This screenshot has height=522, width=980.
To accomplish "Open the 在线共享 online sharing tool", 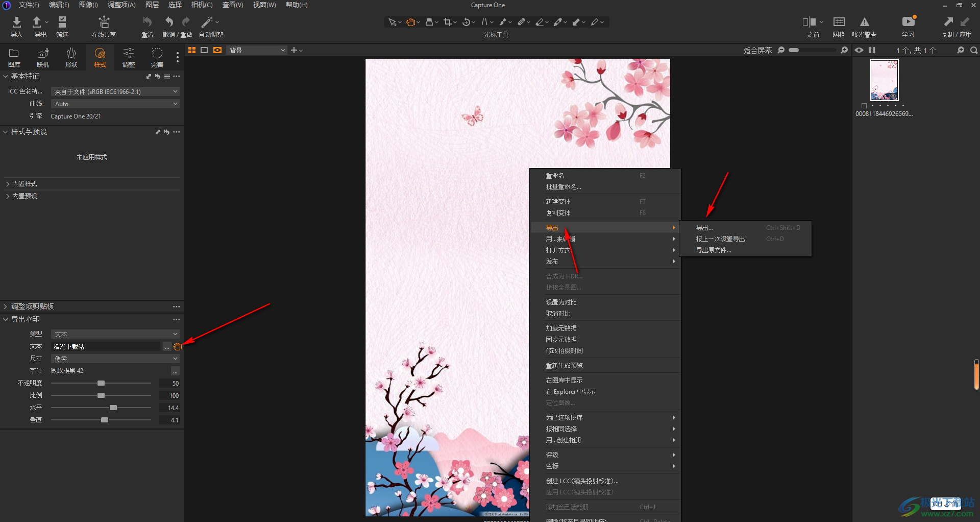I will 104,22.
